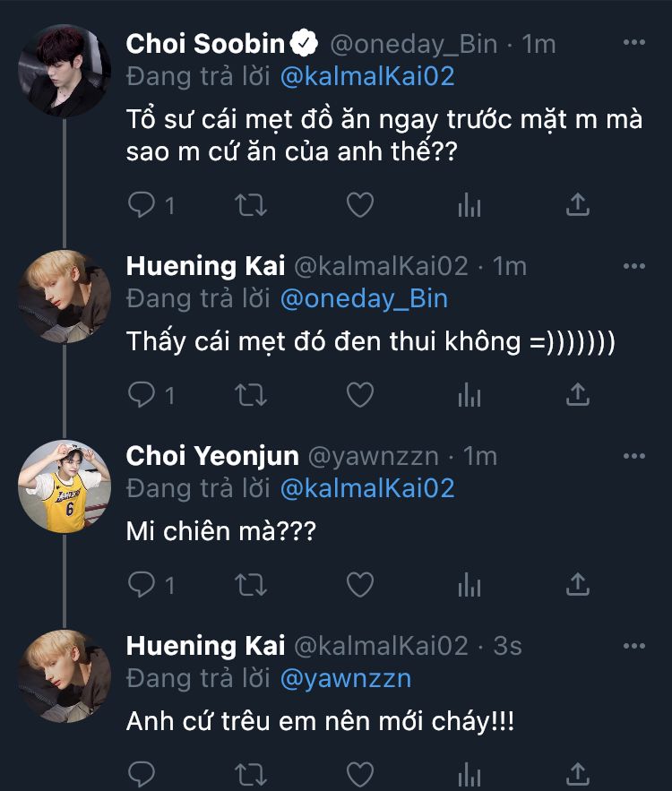Retweet Huening Kai's reply to @oneday_Bin
The height and width of the screenshot is (791, 672).
(250, 394)
